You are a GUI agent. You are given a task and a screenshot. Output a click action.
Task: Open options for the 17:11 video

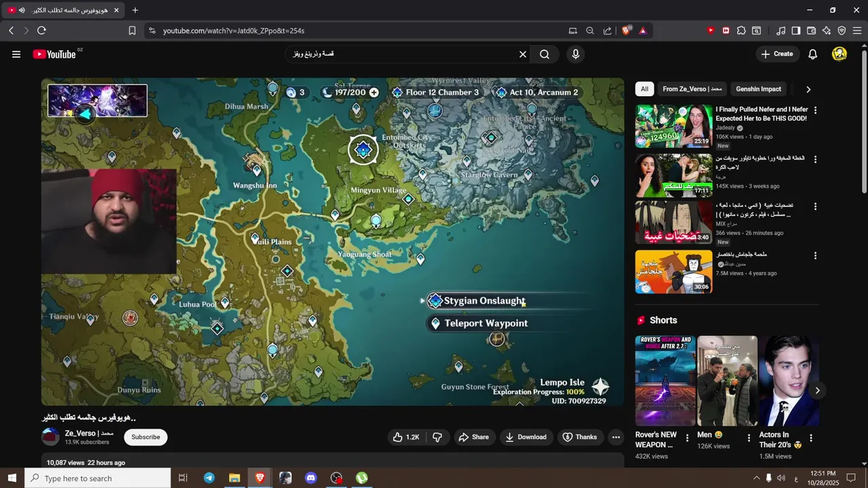(x=815, y=159)
